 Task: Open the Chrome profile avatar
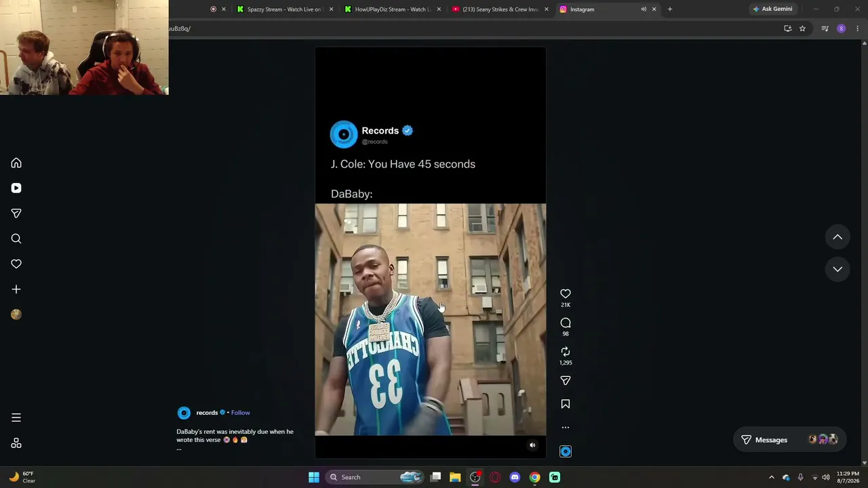click(x=842, y=28)
